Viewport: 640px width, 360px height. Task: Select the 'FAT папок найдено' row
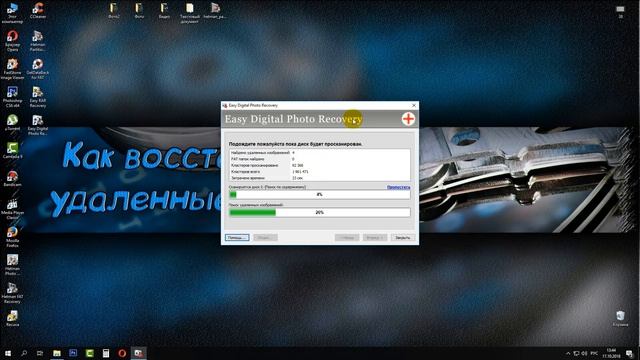click(x=320, y=159)
